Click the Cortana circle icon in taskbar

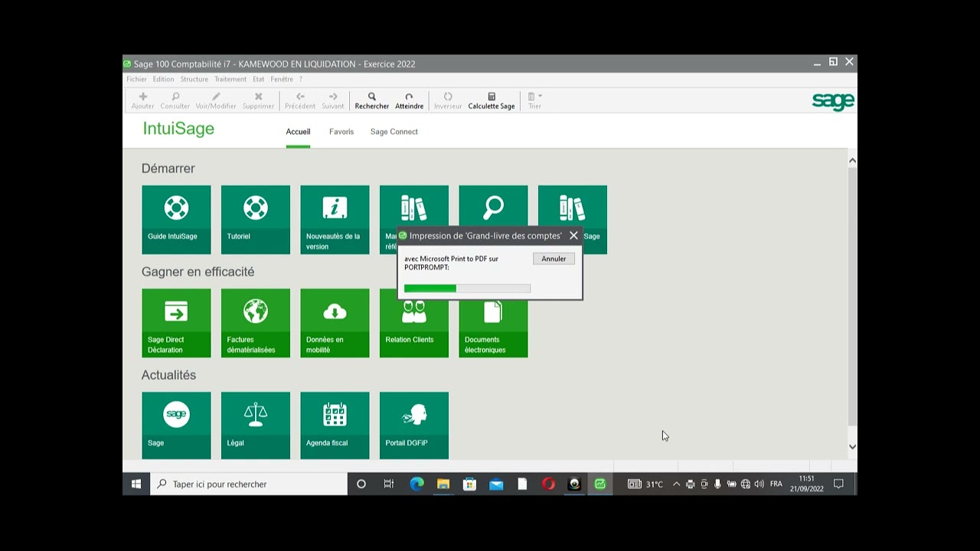[361, 484]
